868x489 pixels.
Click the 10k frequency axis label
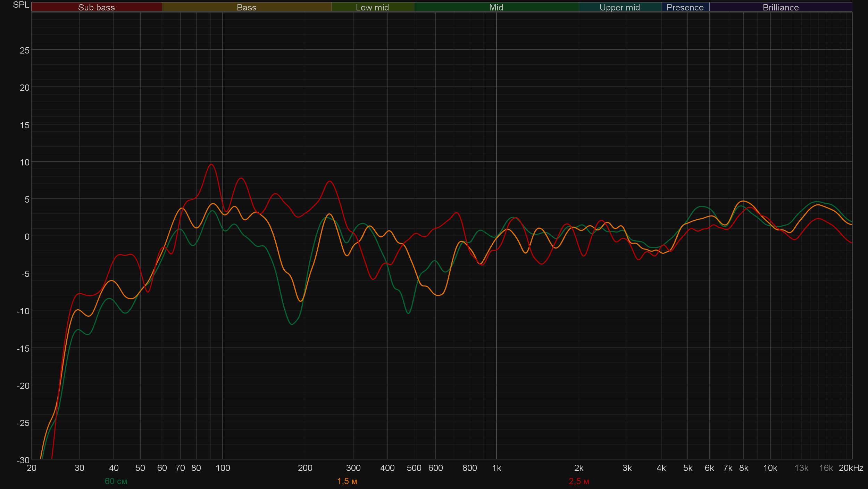pyautogui.click(x=770, y=468)
